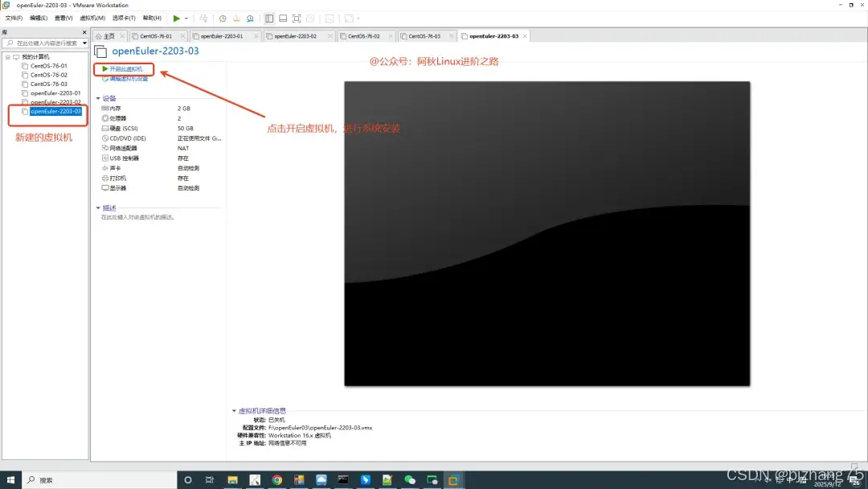Click the green power-on toolbar button
This screenshot has height=489, width=868.
click(176, 18)
